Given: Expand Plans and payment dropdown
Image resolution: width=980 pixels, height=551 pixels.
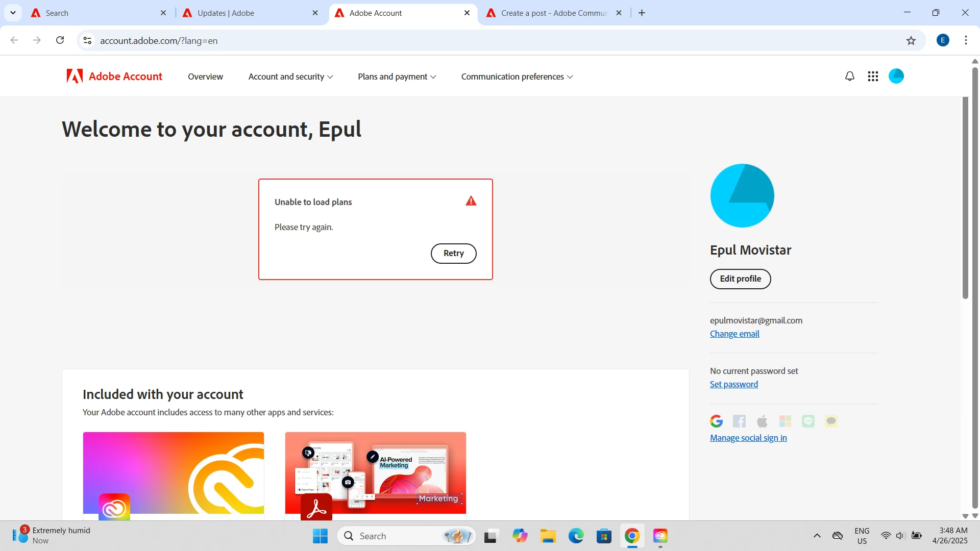Looking at the screenshot, I should (397, 77).
